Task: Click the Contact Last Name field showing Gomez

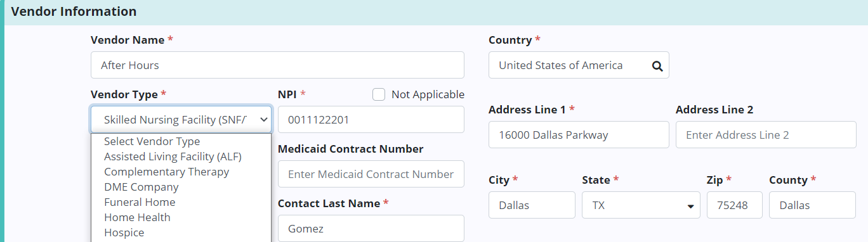Action: click(371, 229)
